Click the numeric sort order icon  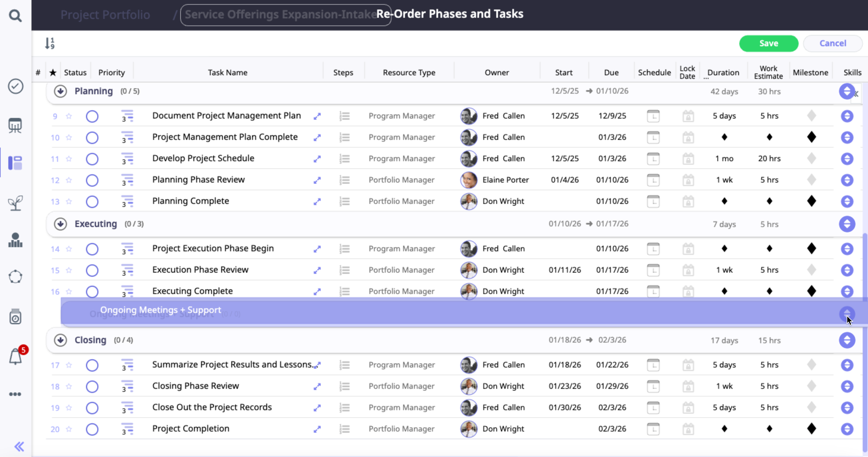(x=50, y=43)
